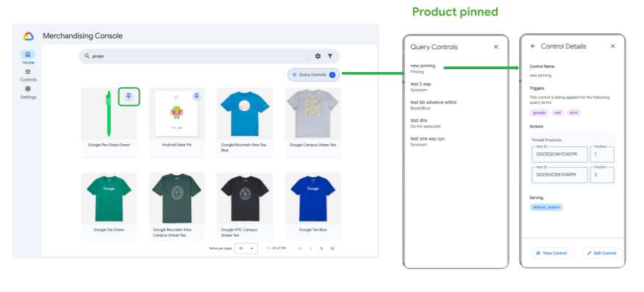Select the new pinning control entry
644x292 pixels.
tap(423, 68)
